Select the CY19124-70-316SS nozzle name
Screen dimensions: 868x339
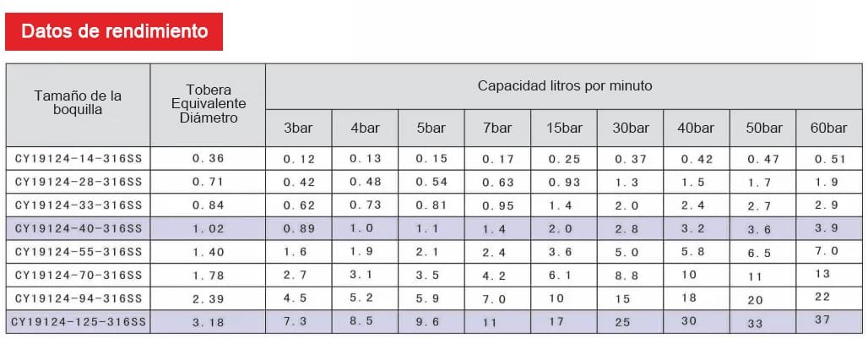click(x=78, y=275)
